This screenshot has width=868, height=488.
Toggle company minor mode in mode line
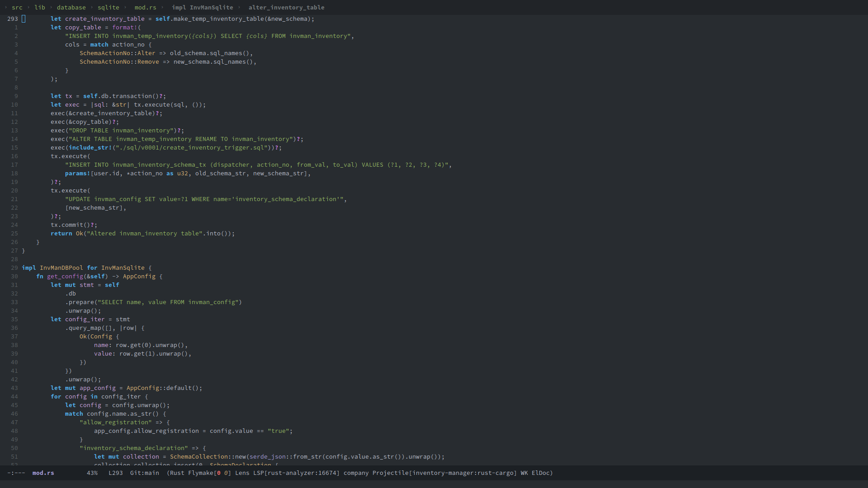(356, 473)
